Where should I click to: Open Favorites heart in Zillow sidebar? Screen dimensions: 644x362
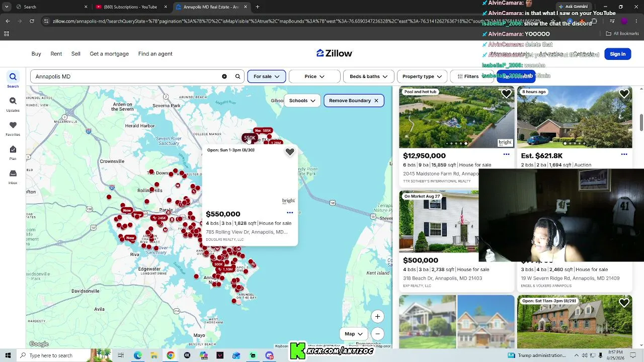[x=13, y=128]
